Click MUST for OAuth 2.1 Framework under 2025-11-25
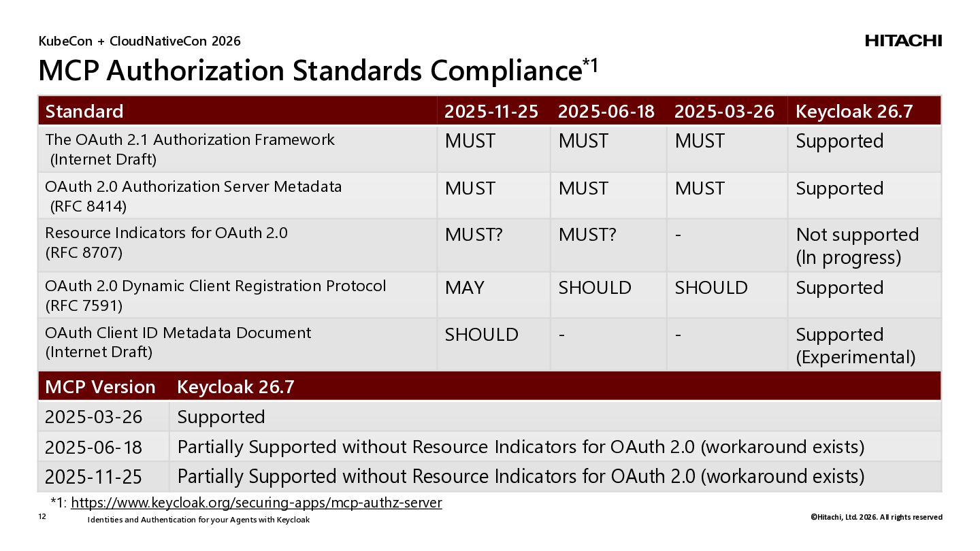 [x=470, y=141]
